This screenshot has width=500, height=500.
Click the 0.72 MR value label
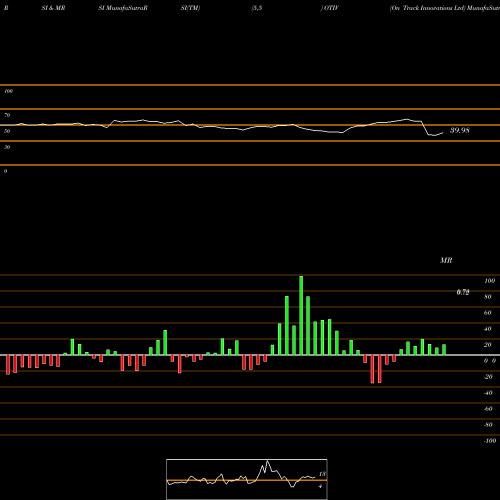pyautogui.click(x=463, y=292)
